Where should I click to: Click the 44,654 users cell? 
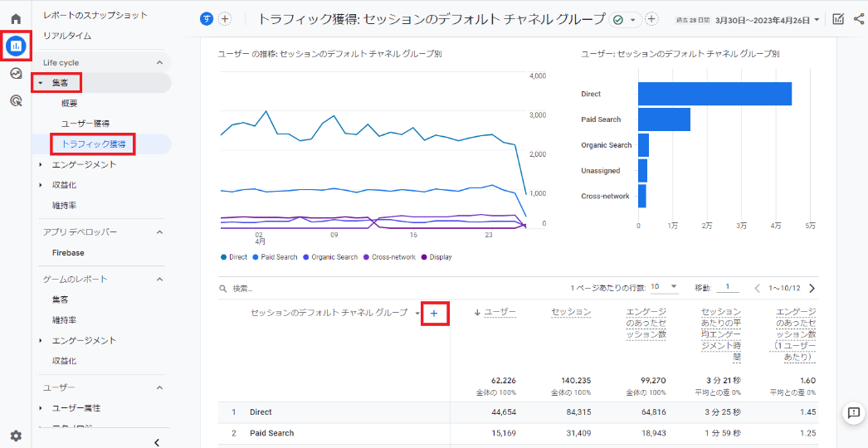[x=504, y=412]
